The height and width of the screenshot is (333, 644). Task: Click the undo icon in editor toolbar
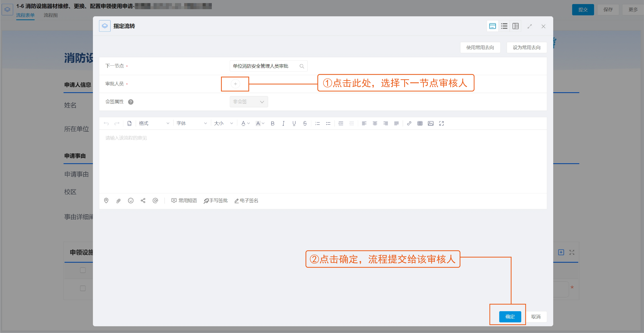pyautogui.click(x=106, y=123)
